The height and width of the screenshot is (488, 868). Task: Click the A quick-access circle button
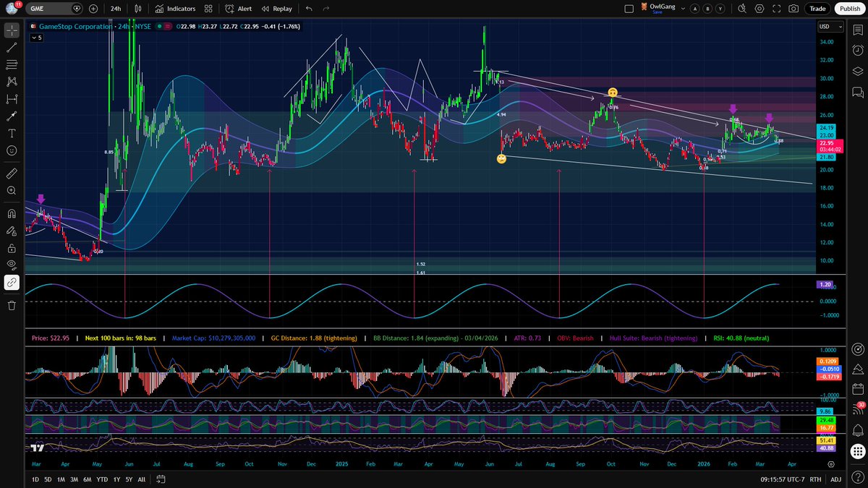coord(695,9)
